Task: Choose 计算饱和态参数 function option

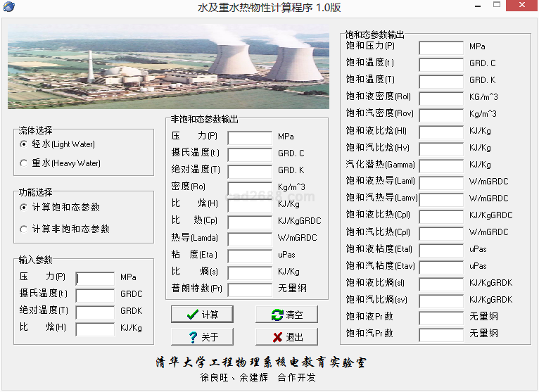Action: point(24,208)
